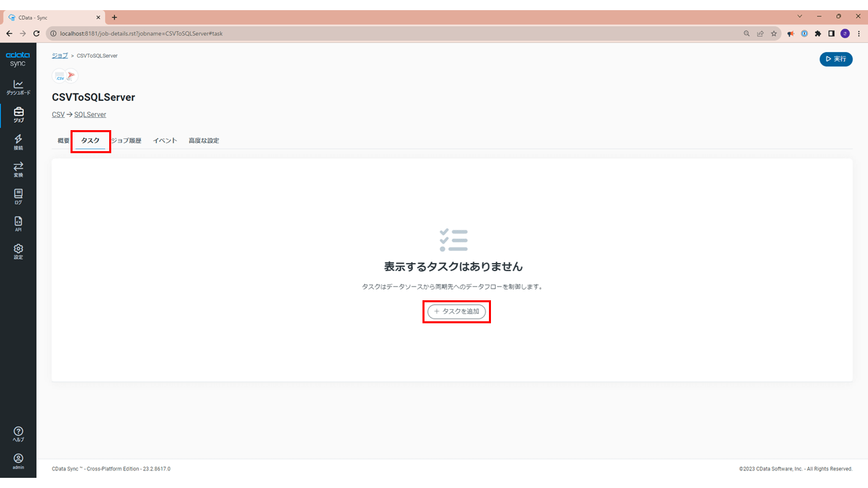
Task: Open the browser Extensions puzzle menu
Action: [818, 33]
